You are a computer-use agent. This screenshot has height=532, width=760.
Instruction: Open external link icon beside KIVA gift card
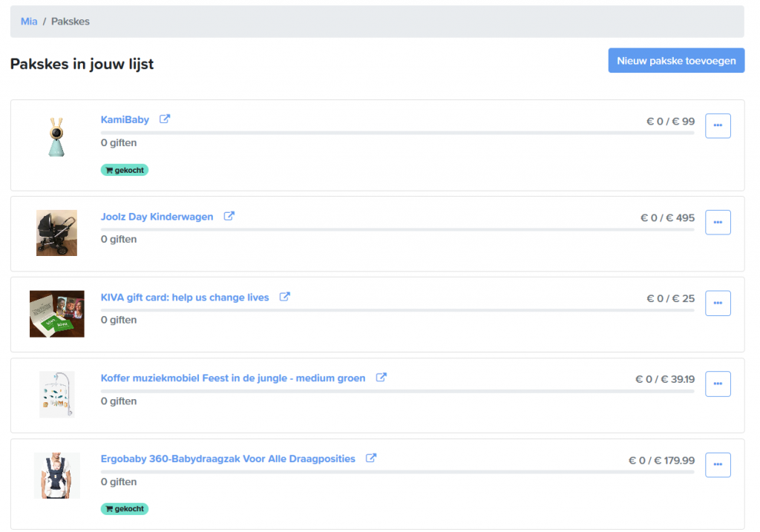click(284, 297)
